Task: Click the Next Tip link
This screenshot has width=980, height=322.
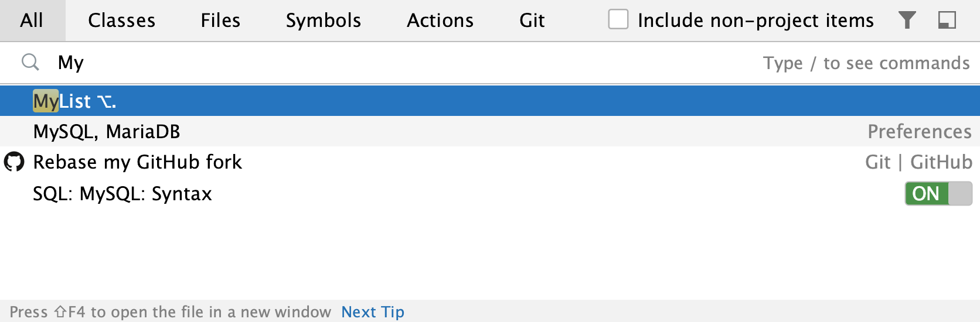Action: pyautogui.click(x=373, y=312)
